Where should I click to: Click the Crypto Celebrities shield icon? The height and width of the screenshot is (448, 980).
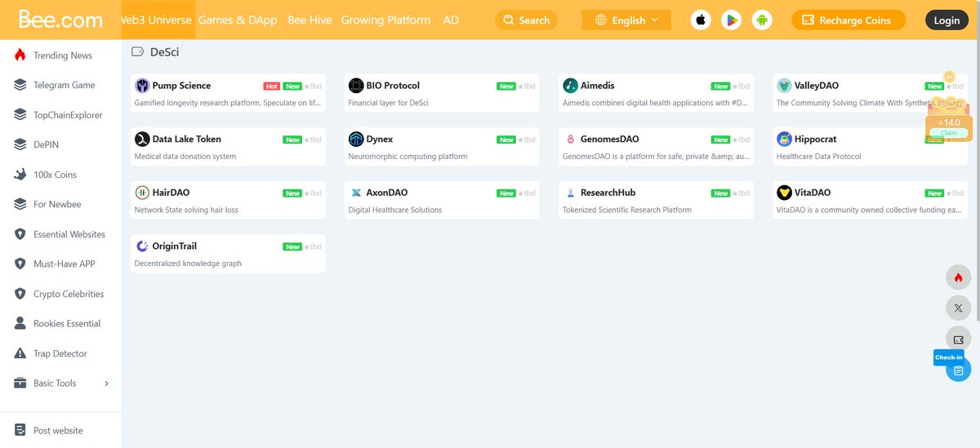(x=20, y=294)
